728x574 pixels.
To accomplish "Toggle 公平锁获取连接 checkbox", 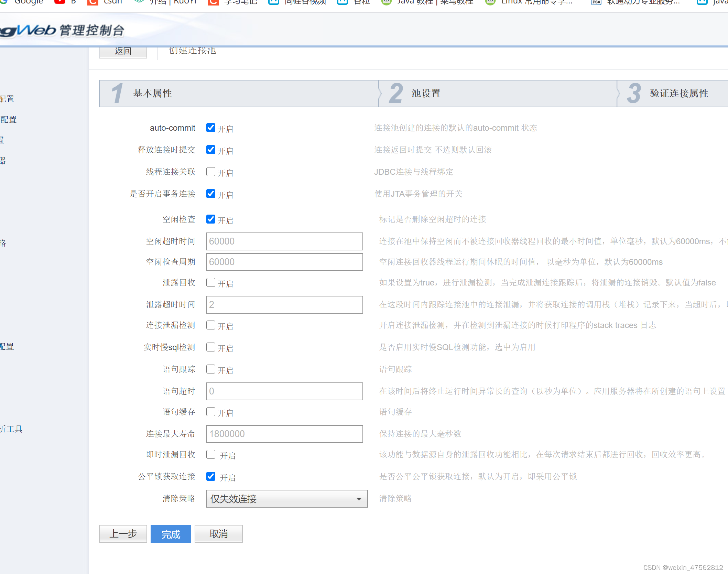I will point(211,477).
